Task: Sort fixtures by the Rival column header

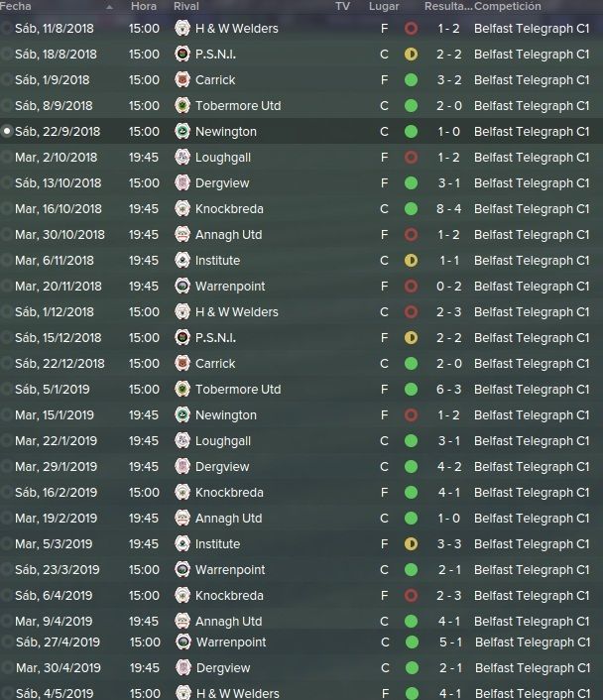Action: point(186,6)
